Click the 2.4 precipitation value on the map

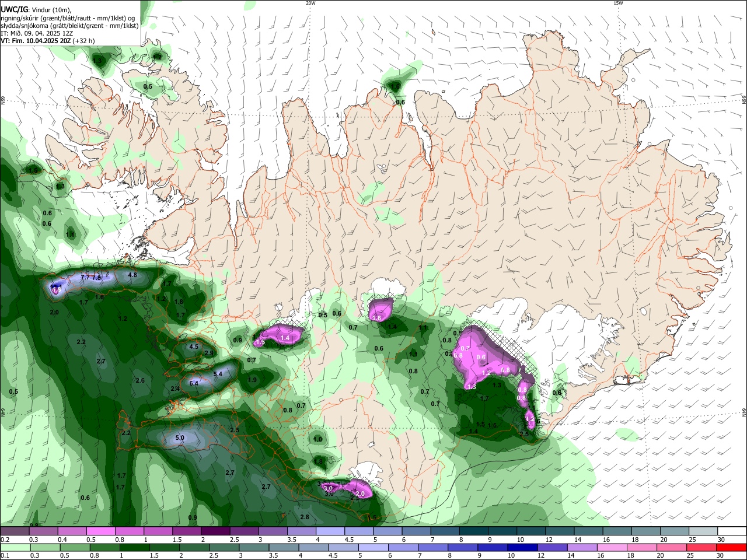tap(175, 388)
